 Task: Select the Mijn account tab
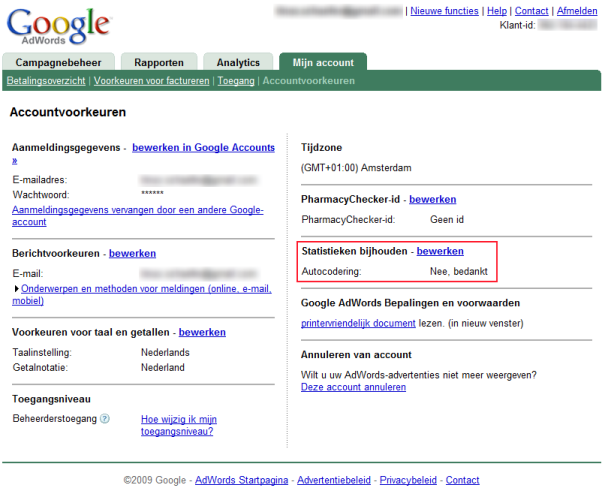point(323,62)
